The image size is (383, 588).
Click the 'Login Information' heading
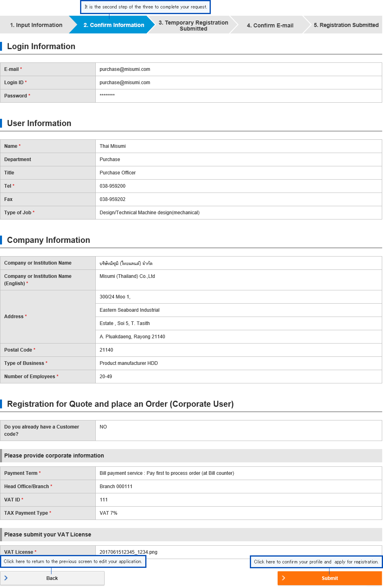point(41,46)
